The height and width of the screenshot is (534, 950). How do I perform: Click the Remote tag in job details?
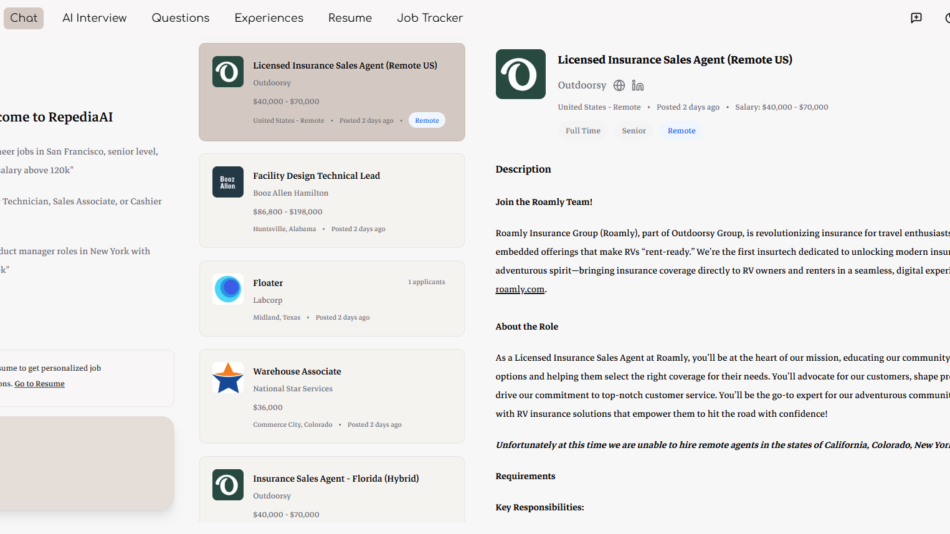[x=682, y=130]
